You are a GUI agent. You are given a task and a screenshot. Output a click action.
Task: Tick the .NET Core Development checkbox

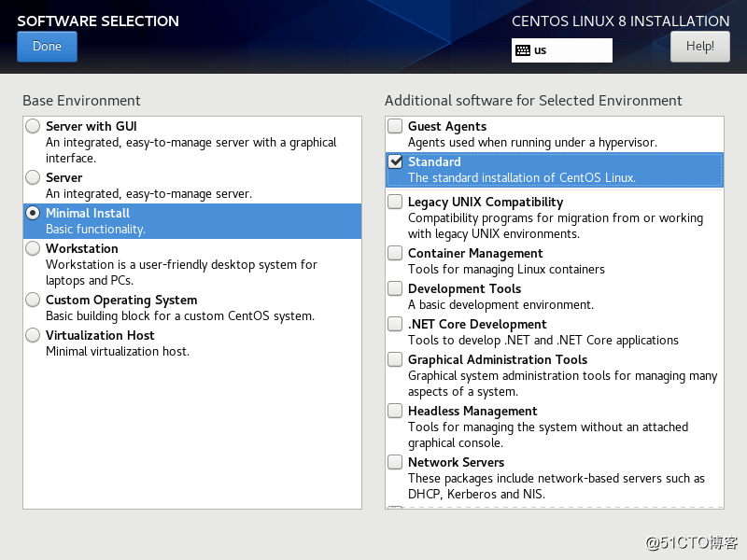(x=395, y=324)
